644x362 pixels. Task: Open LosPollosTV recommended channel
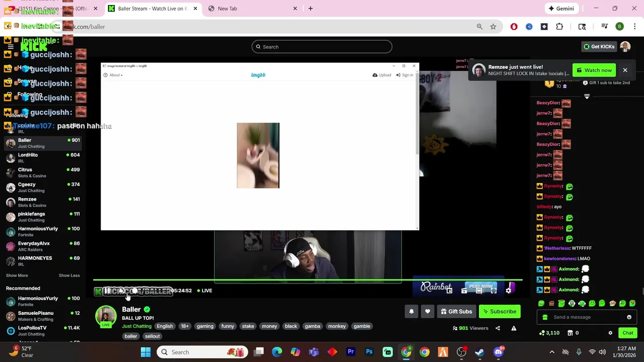pos(43,331)
